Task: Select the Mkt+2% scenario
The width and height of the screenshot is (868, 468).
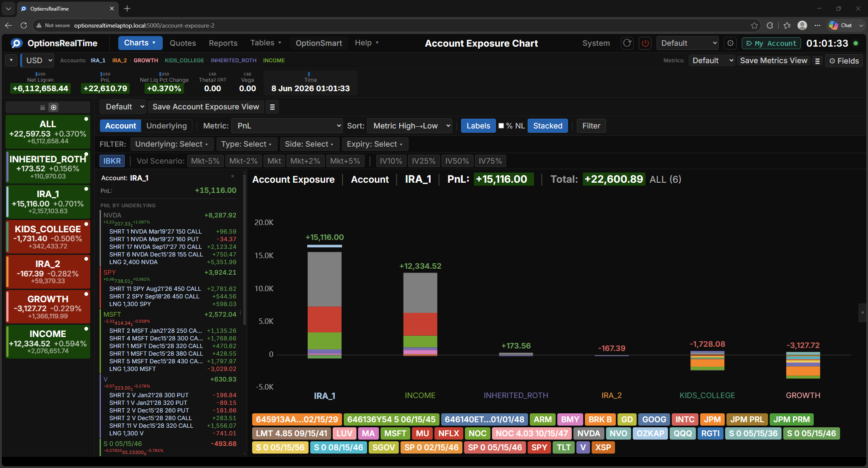Action: click(x=305, y=161)
